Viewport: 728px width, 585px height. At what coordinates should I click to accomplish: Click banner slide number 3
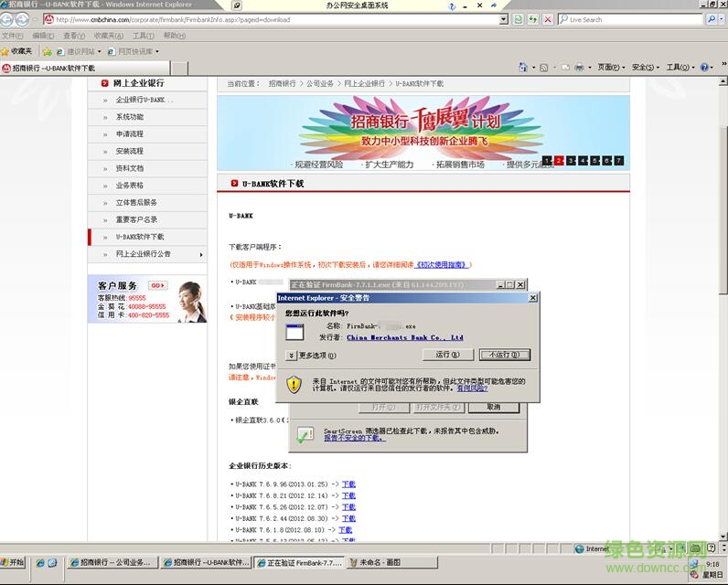tap(571, 161)
